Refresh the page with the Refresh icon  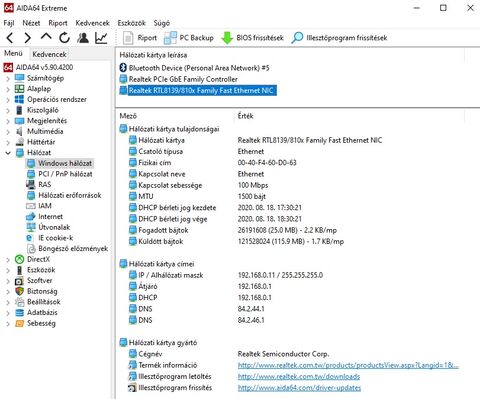(64, 38)
